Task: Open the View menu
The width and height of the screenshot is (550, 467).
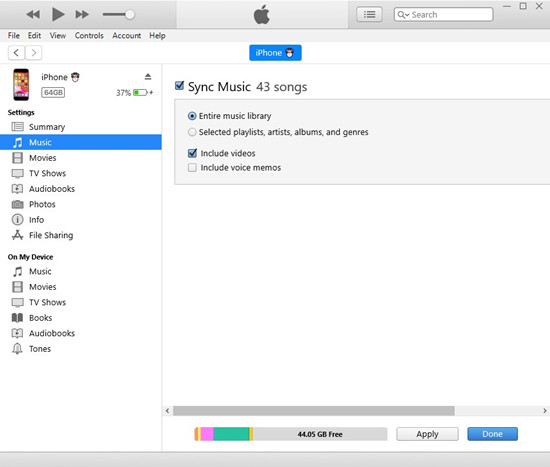Action: click(x=58, y=35)
